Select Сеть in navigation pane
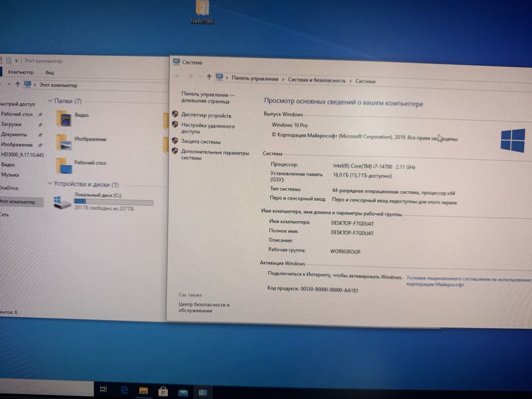This screenshot has height=399, width=532. (x=4, y=214)
